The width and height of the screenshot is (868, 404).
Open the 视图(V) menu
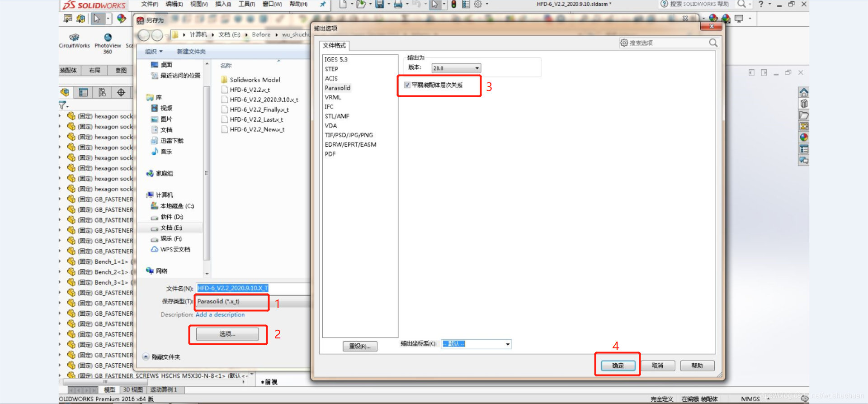click(199, 4)
